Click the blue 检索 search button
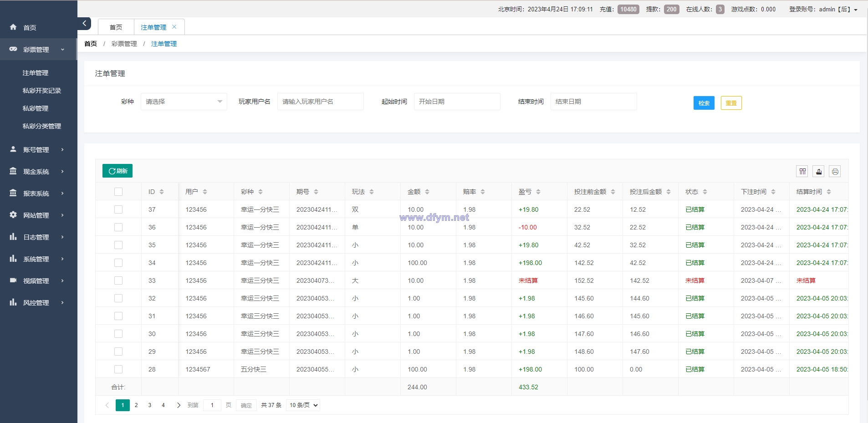The width and height of the screenshot is (868, 423). click(x=704, y=103)
